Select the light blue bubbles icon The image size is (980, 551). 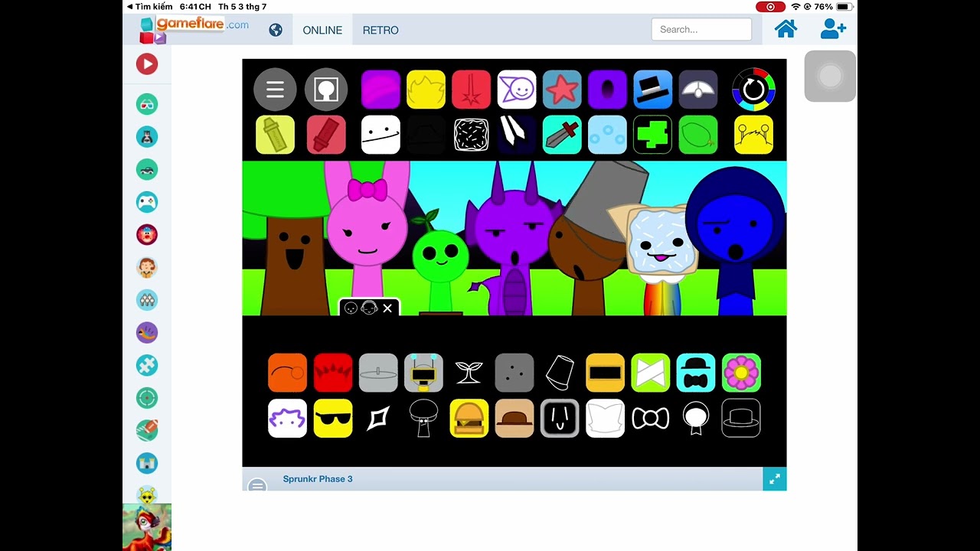(x=607, y=135)
